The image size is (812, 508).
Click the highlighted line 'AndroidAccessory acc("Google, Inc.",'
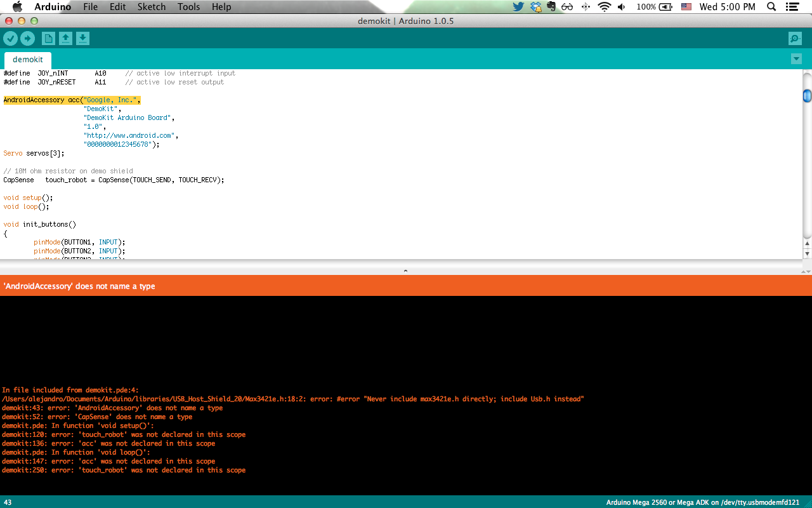tap(72, 100)
